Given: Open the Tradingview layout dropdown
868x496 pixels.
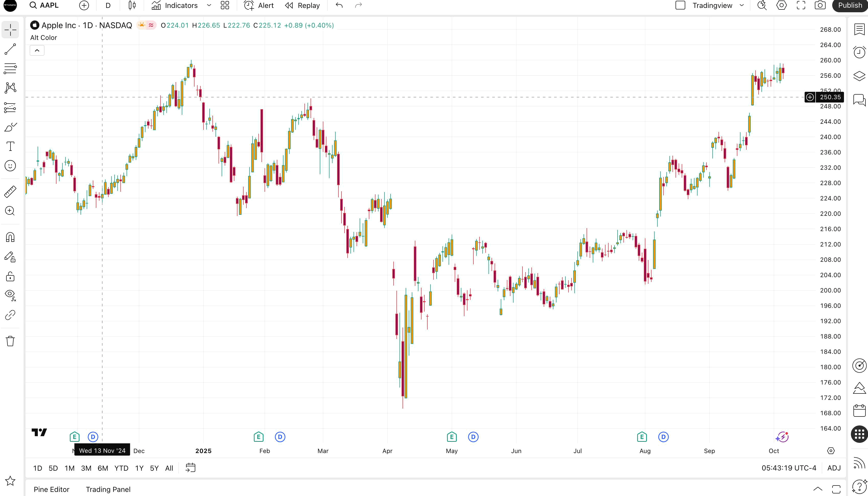Looking at the screenshot, I should (x=742, y=5).
